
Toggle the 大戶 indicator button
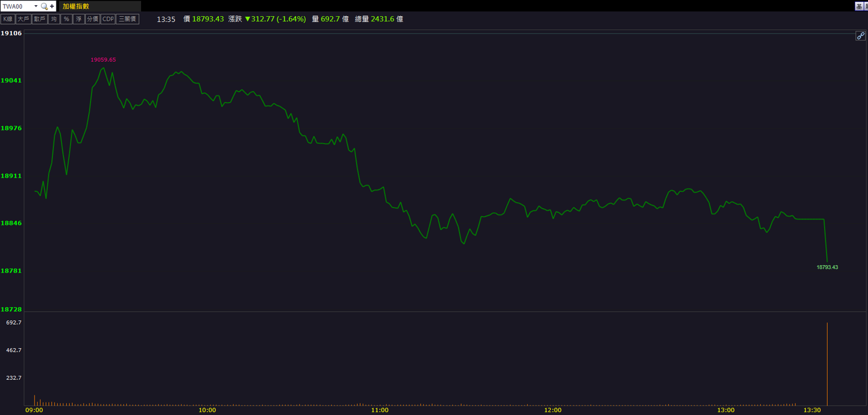tap(24, 19)
